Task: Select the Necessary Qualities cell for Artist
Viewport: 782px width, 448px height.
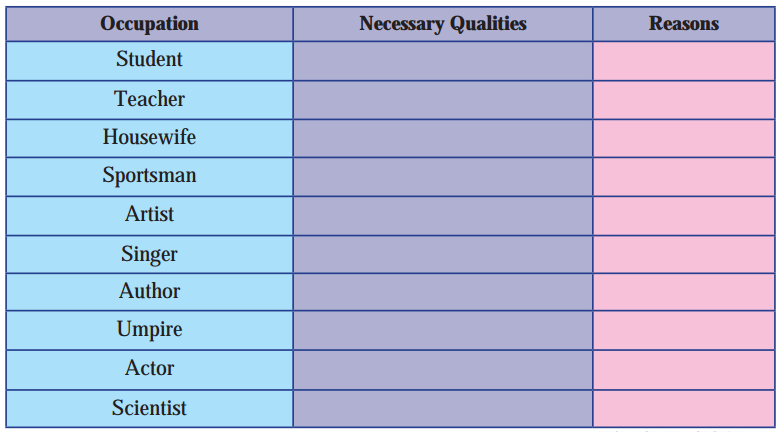Action: point(443,216)
